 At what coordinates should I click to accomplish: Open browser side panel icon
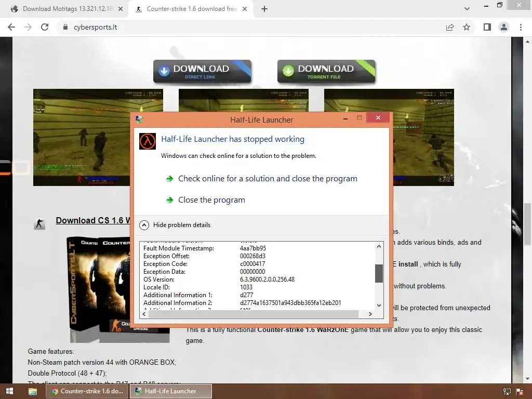487,27
